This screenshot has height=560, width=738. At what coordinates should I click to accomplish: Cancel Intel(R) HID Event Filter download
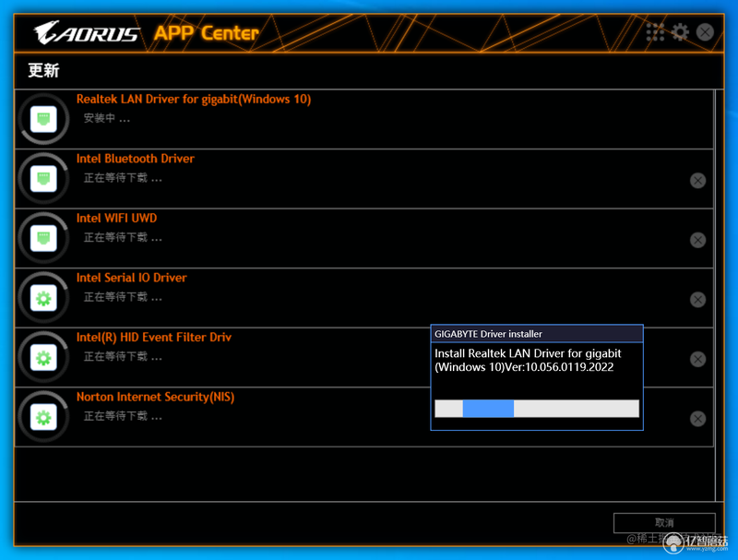coord(697,360)
